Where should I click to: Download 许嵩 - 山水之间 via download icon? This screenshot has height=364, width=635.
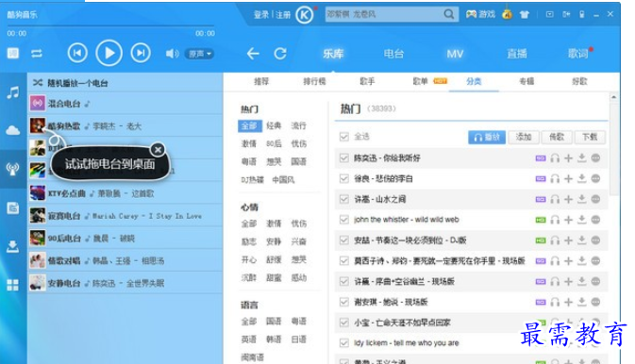tap(582, 199)
